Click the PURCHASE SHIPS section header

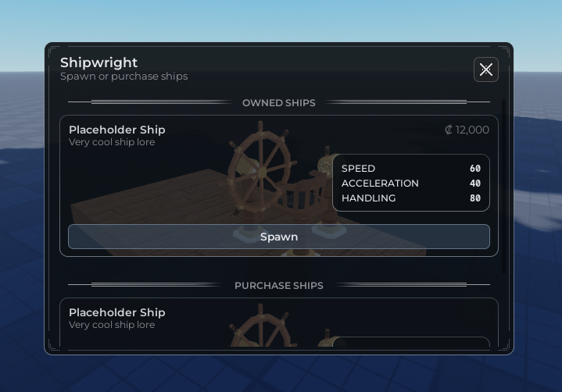[279, 286]
